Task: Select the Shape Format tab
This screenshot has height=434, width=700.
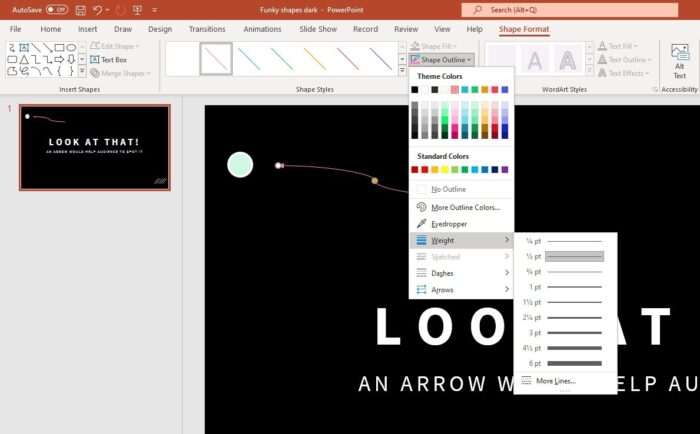Action: [524, 29]
